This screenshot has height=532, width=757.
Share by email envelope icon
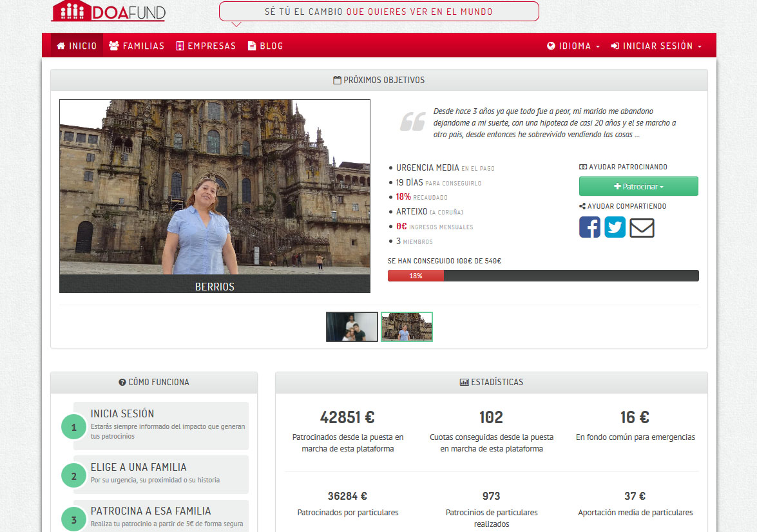[642, 228]
